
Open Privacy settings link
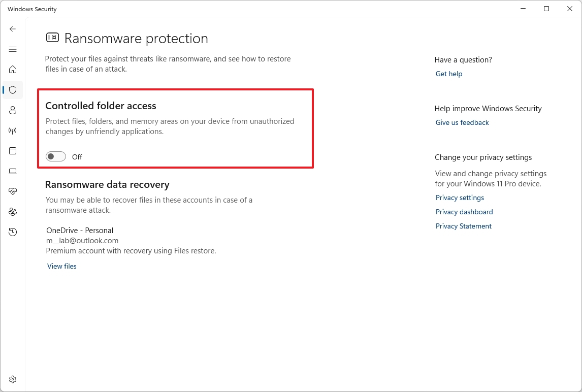pyautogui.click(x=460, y=198)
